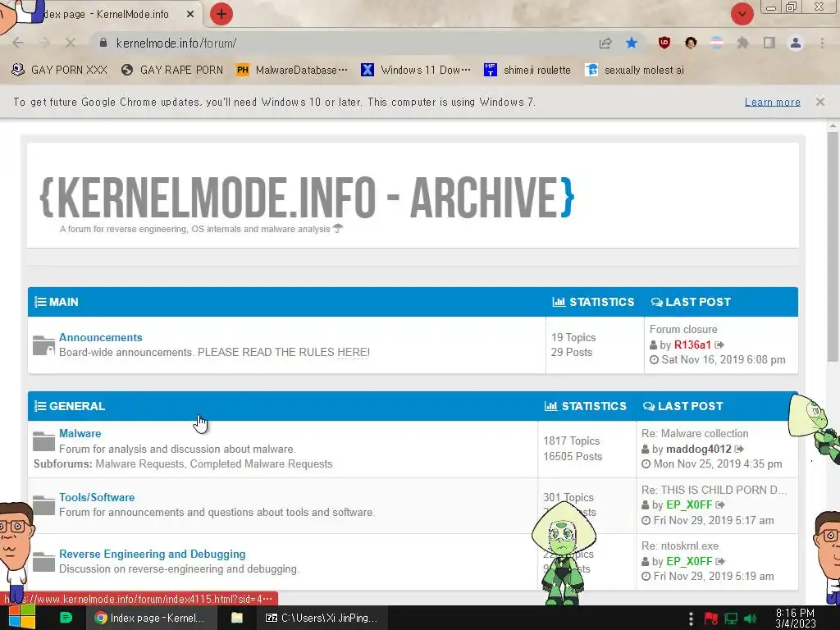Jump to latest ntoskrnl.exe post icon
This screenshot has height=630, width=840.
(x=720, y=561)
